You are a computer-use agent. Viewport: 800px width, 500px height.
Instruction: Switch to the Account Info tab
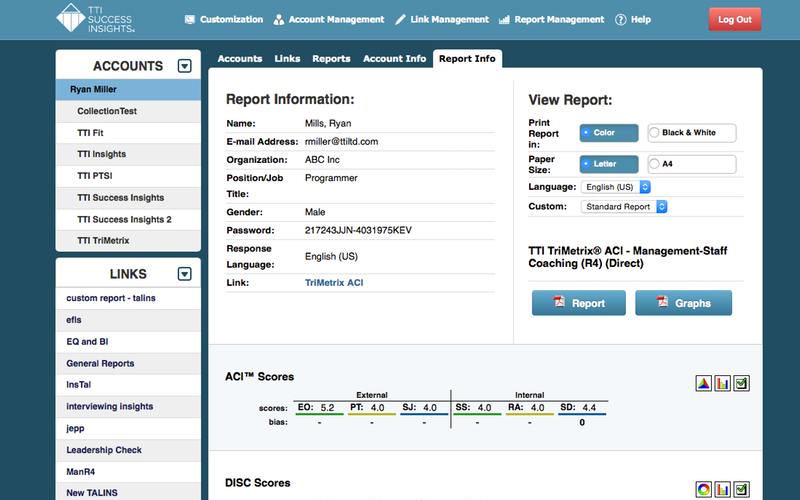click(394, 59)
